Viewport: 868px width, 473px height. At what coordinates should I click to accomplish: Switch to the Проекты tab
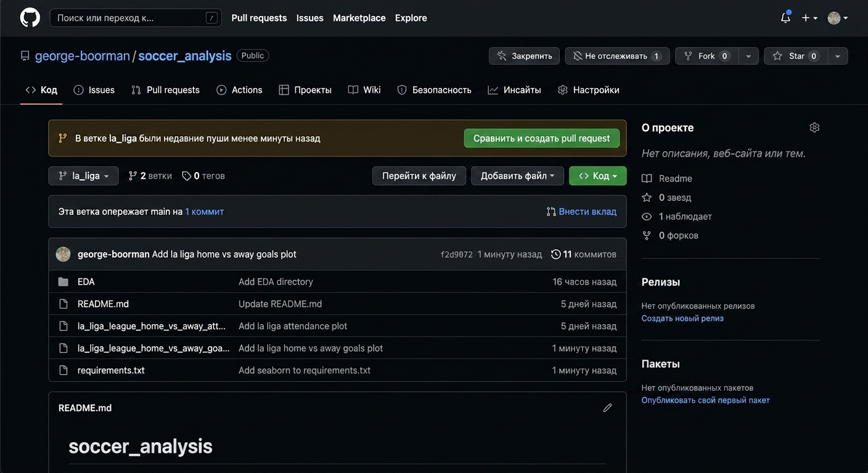305,90
